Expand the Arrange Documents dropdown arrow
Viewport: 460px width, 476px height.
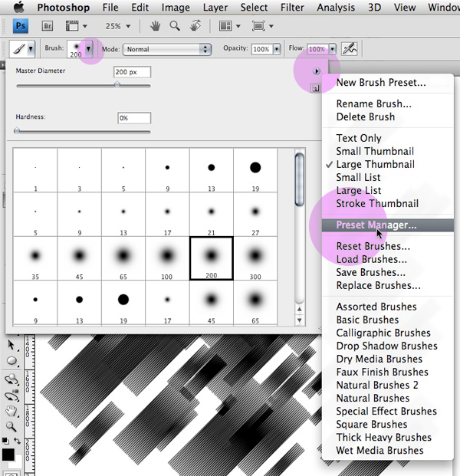click(238, 26)
